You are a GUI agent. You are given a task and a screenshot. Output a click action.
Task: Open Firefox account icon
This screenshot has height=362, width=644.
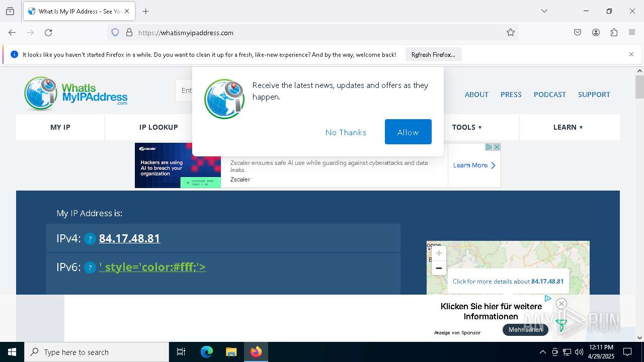[596, 33]
